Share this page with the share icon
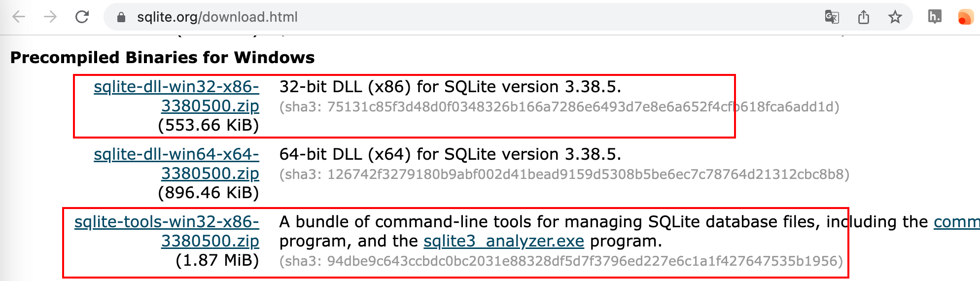The width and height of the screenshot is (980, 281). [x=863, y=17]
